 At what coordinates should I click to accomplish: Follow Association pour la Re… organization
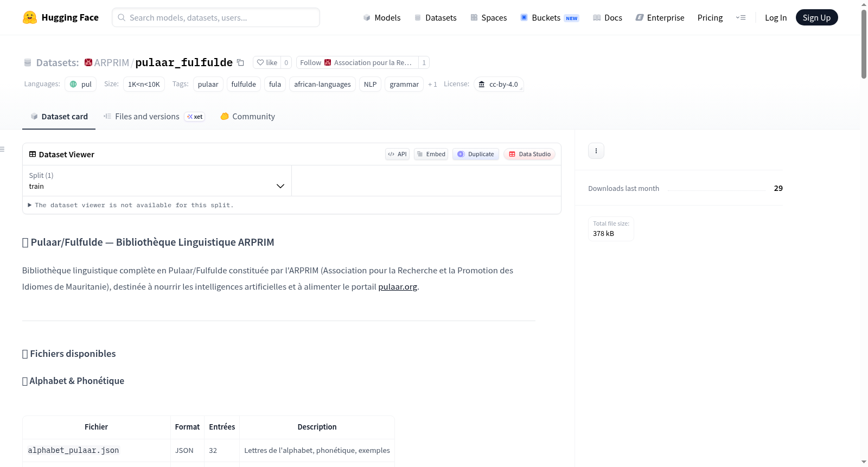tap(358, 62)
